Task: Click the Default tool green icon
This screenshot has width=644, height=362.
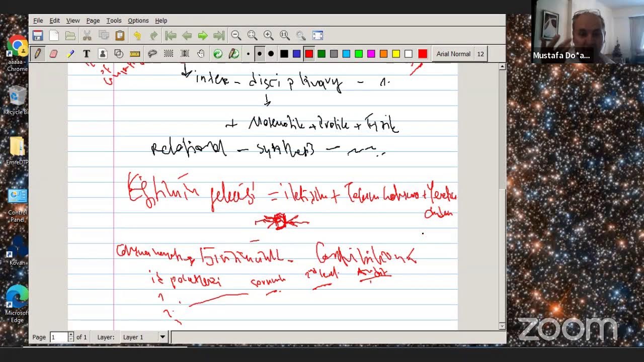Action: pos(218,54)
